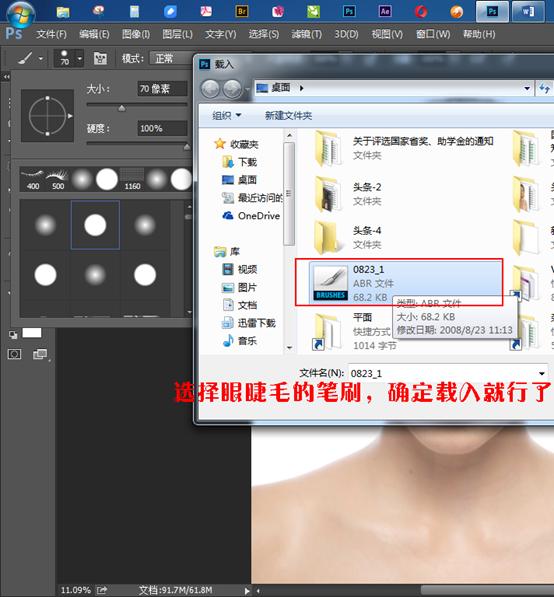
Task: Open the 选择(S) menu
Action: pyautogui.click(x=264, y=34)
